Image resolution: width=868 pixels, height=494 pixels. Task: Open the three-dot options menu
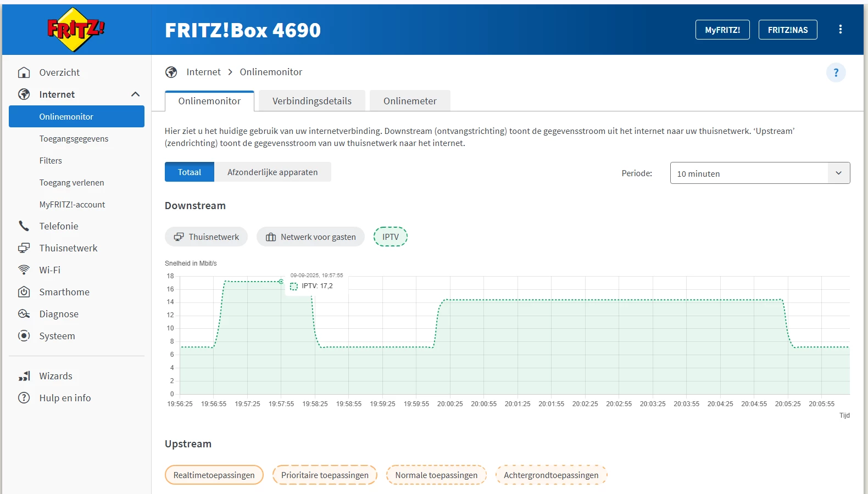[x=840, y=30]
